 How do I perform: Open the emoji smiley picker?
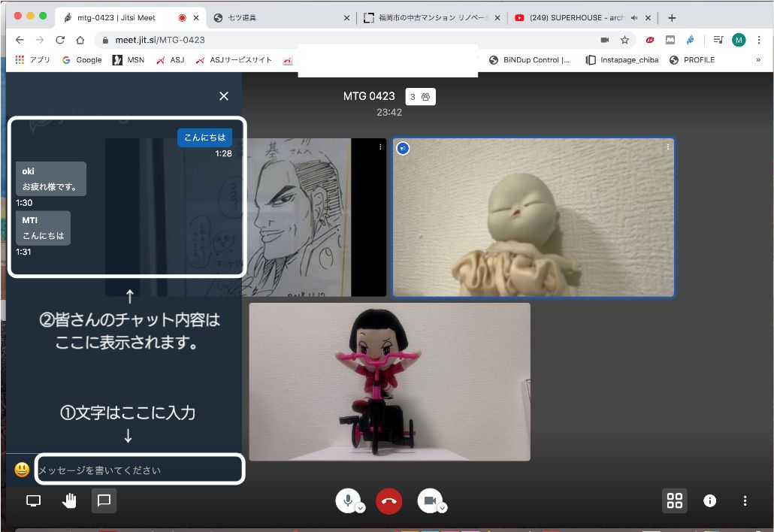[x=22, y=470]
